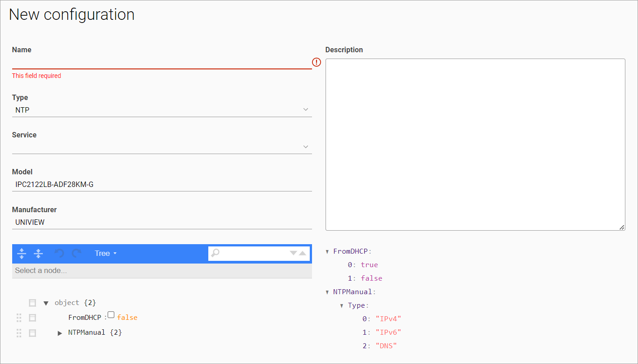
Task: Open actions menu icon for FromDHCP row
Action: tap(32, 318)
